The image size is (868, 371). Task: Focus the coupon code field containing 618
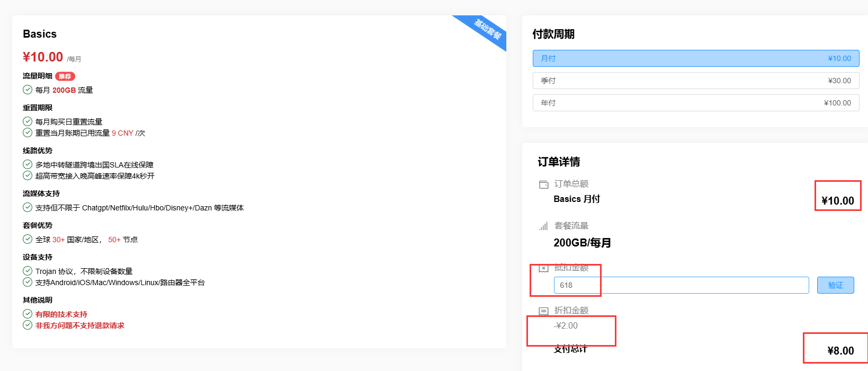681,285
